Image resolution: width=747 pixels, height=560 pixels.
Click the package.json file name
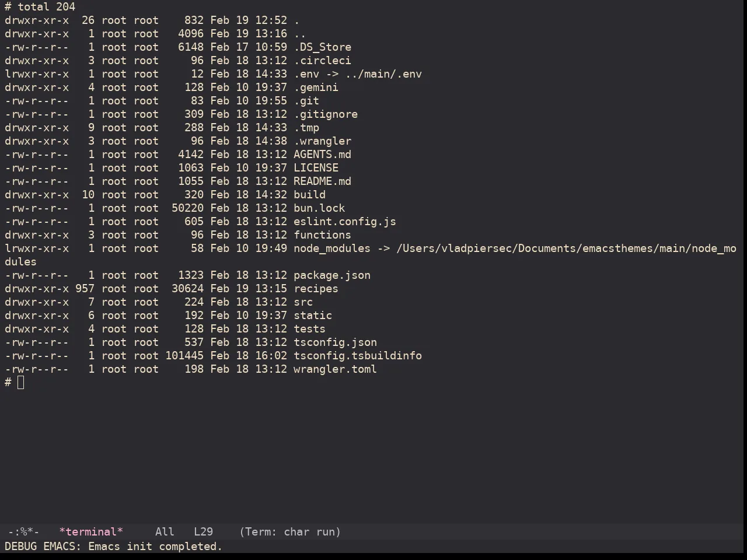[x=332, y=275]
